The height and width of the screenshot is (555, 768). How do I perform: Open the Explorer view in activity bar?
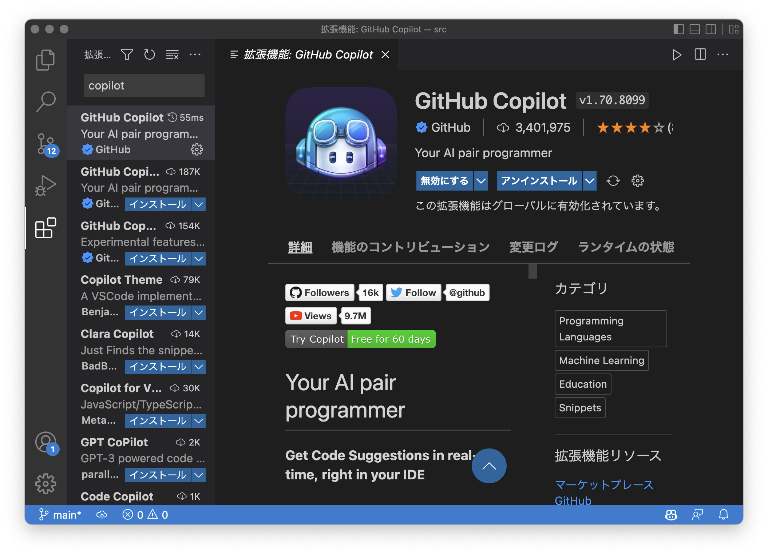46,60
